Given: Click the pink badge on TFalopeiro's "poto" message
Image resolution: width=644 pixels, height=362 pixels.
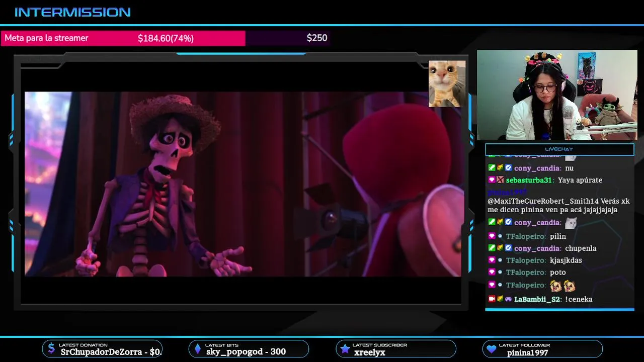Looking at the screenshot, I should click(492, 272).
